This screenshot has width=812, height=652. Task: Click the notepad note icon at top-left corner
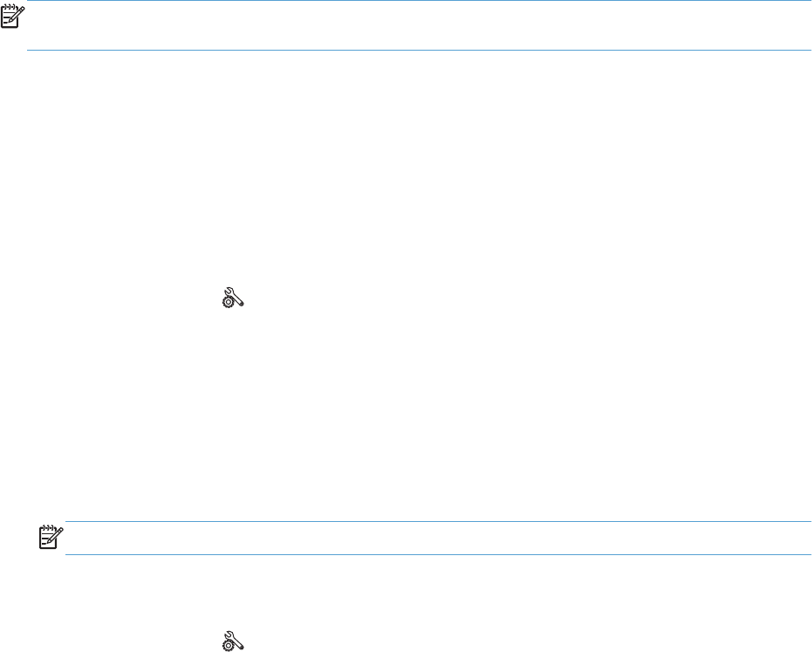click(12, 17)
